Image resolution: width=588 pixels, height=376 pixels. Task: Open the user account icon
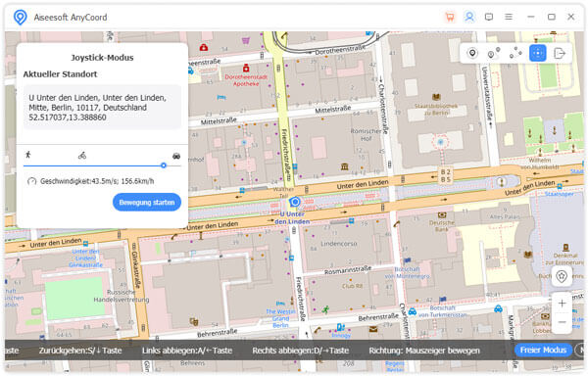click(x=469, y=17)
